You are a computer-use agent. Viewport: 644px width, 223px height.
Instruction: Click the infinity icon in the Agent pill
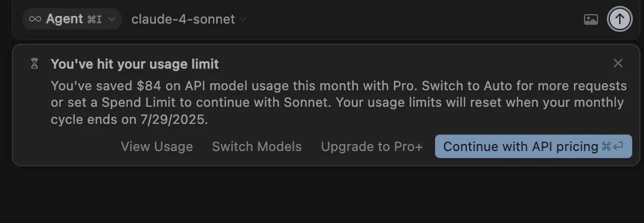(35, 19)
